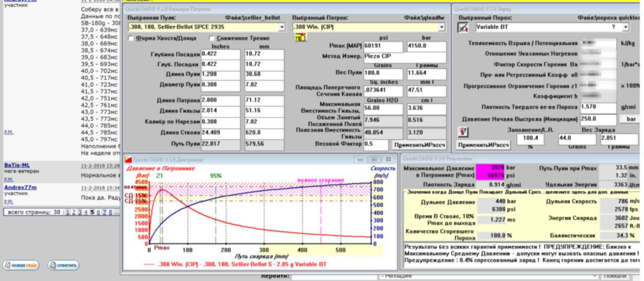Image resolution: width=644 pixels, height=281 pixels.
Task: Click the initiation pressure field 250.0
Action: coord(598,119)
